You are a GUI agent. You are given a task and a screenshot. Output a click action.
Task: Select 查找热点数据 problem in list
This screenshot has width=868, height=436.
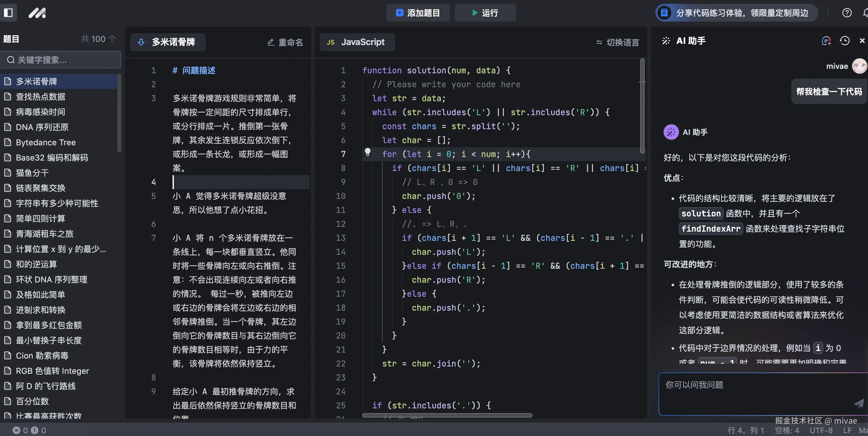(x=40, y=97)
